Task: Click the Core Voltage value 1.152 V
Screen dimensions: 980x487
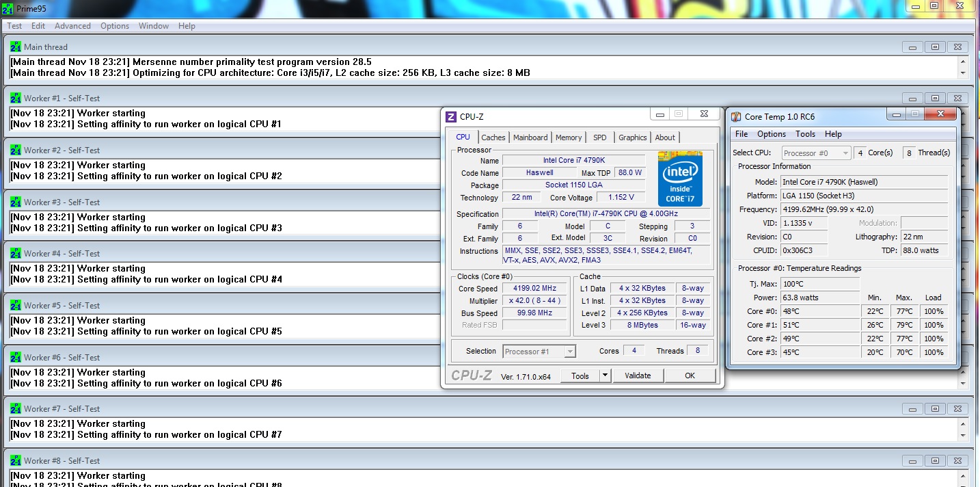Action: [x=621, y=198]
